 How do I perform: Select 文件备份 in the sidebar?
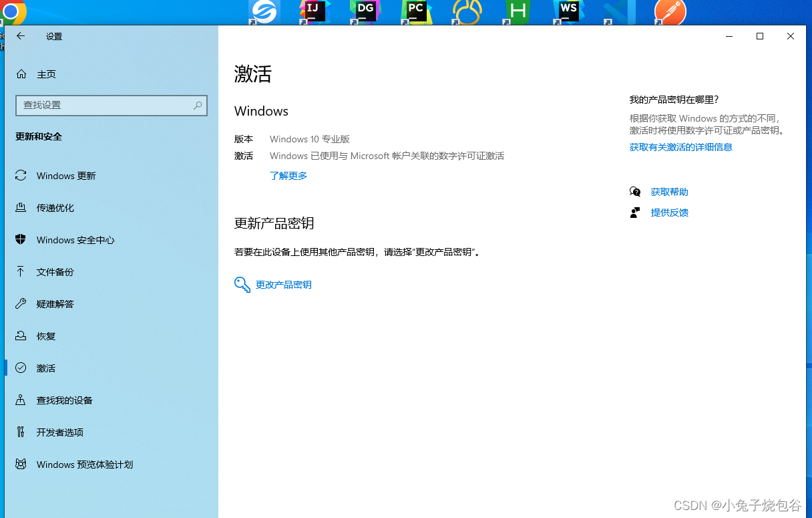point(111,272)
